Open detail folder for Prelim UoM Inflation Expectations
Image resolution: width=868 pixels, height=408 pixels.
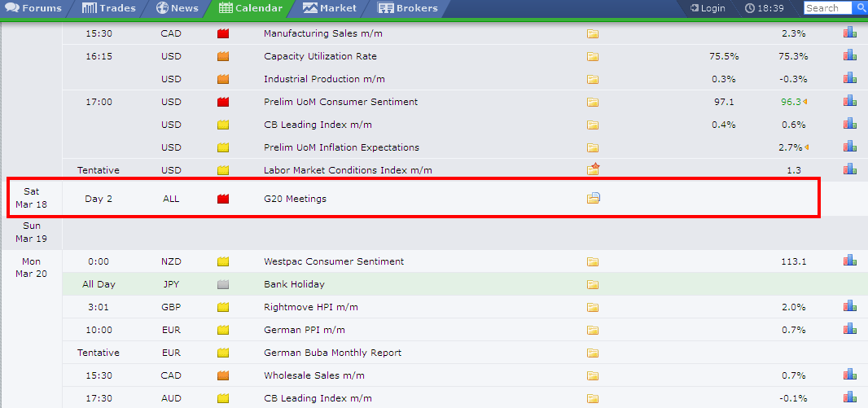pyautogui.click(x=593, y=148)
